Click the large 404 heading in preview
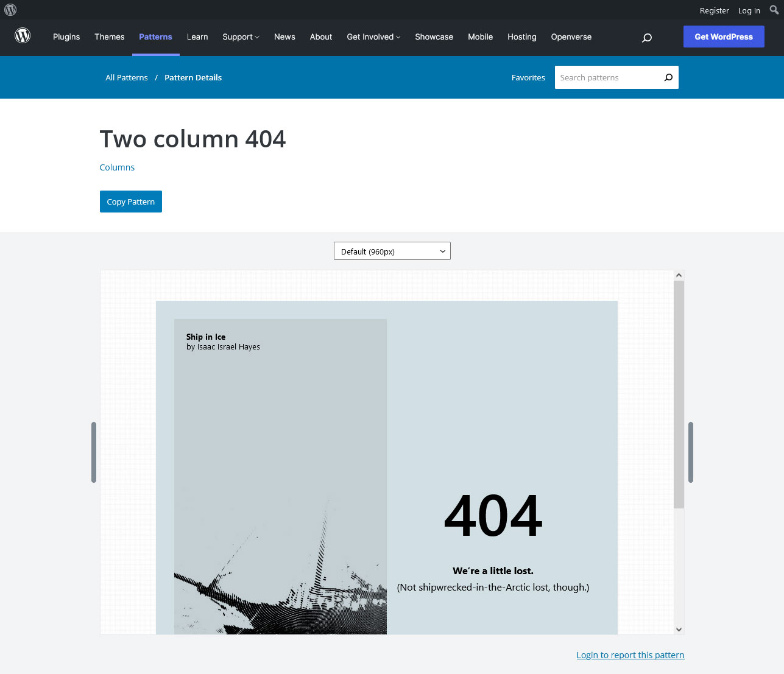The height and width of the screenshot is (674, 784). point(493,516)
